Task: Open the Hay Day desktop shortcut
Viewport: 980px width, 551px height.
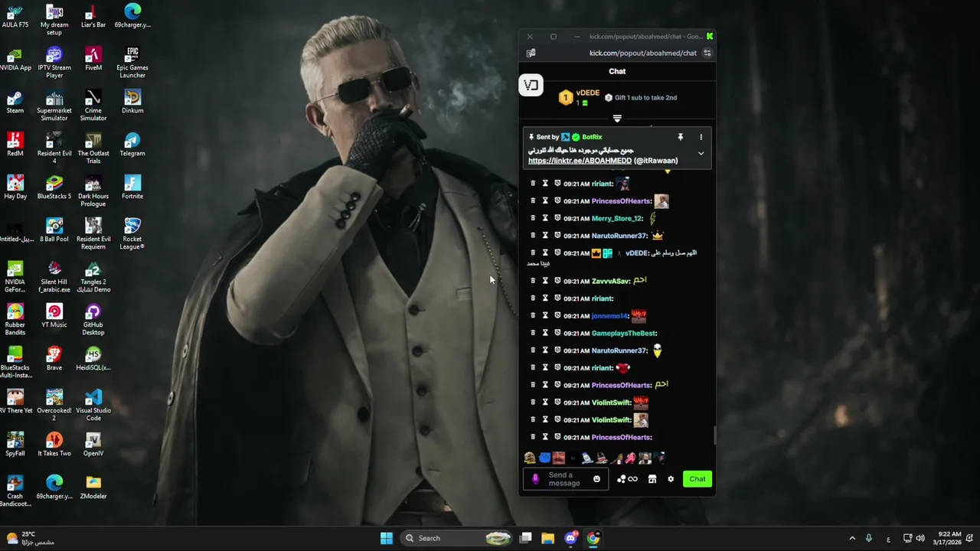Action: pyautogui.click(x=15, y=187)
